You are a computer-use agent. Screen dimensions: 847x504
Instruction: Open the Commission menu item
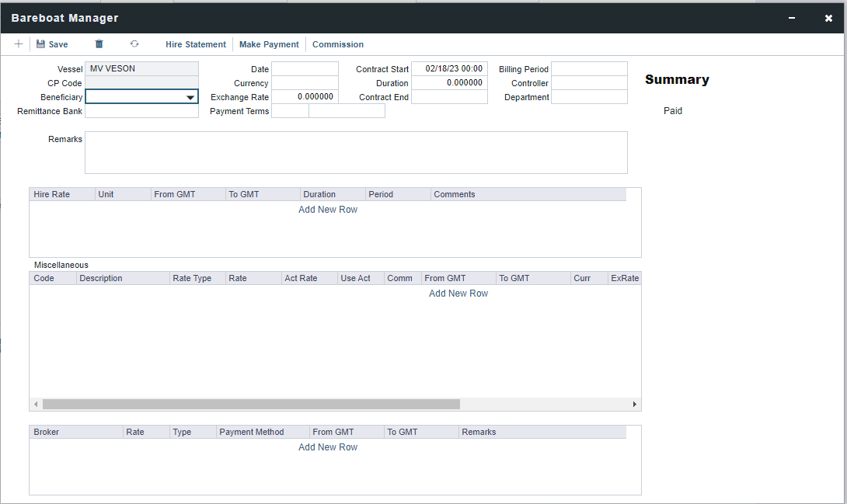pyautogui.click(x=338, y=44)
